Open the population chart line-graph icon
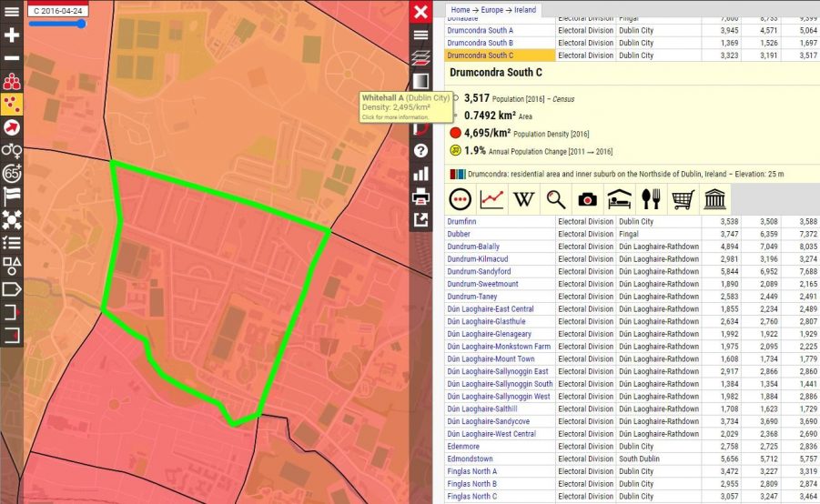820x504 pixels. coord(491,199)
